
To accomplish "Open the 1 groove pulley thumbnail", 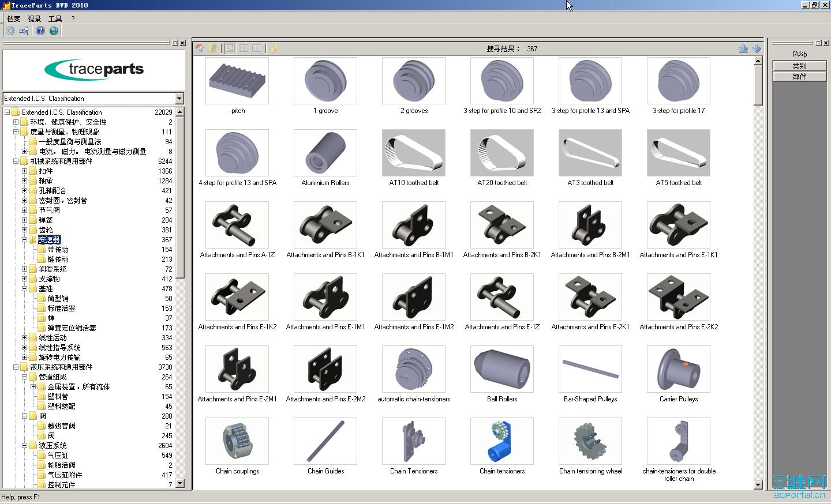I will coord(325,81).
